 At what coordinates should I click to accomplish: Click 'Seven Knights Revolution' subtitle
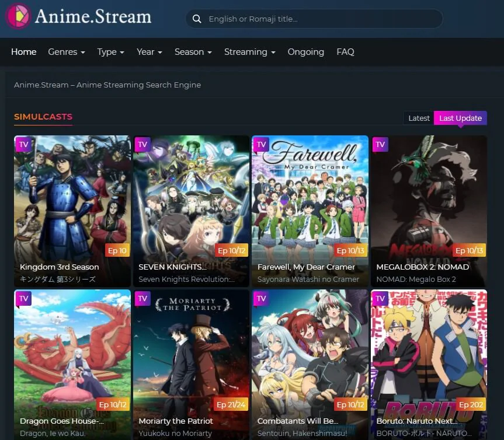pyautogui.click(x=186, y=280)
